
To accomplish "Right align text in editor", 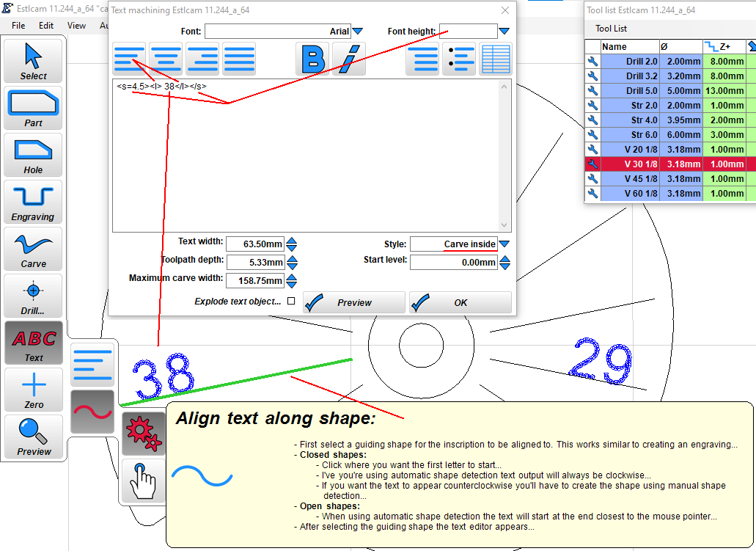I will [202, 59].
